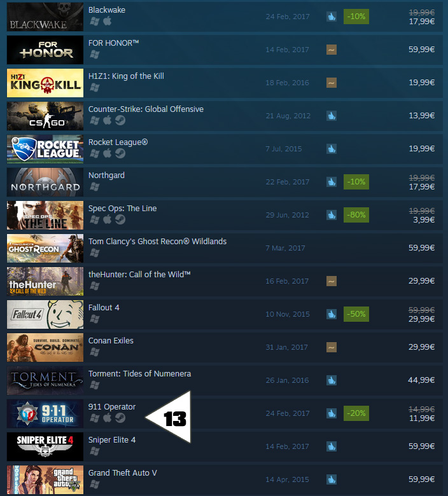Click the Windows icon under Northgard
Viewport: 448px width, 496px height.
click(95, 186)
